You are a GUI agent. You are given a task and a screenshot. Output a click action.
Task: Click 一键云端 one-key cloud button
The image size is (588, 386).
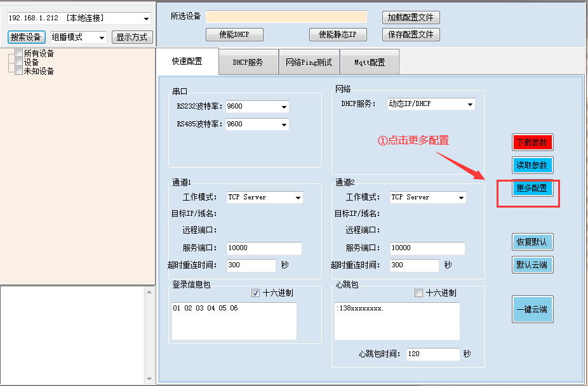click(532, 309)
